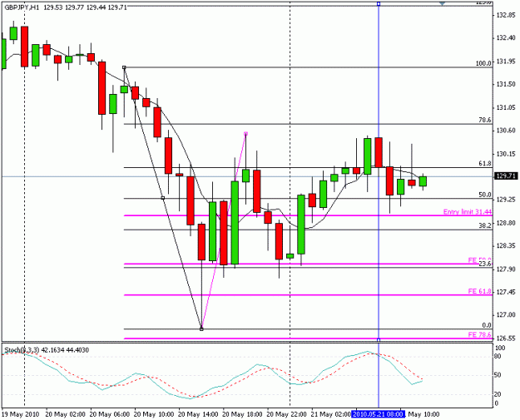The image size is (520, 420).
Task: Click the Fibonacci 38.2 retracement label
Action: click(485, 225)
